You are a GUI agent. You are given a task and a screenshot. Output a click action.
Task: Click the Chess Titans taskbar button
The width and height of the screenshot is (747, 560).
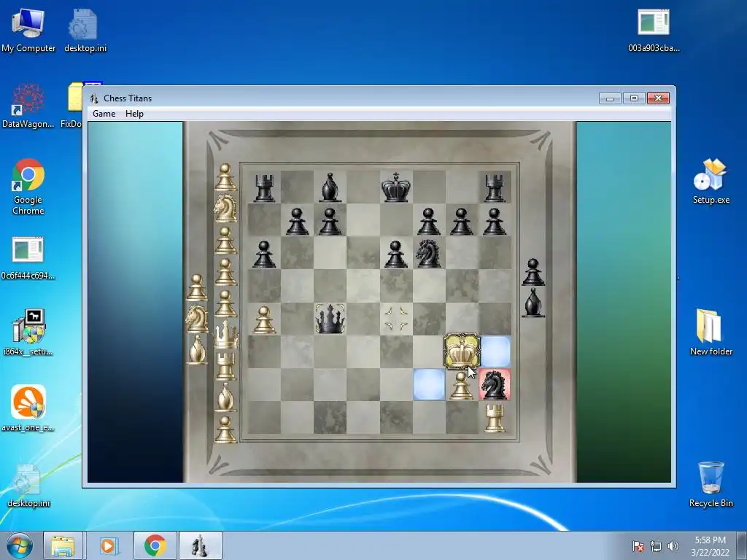click(200, 545)
